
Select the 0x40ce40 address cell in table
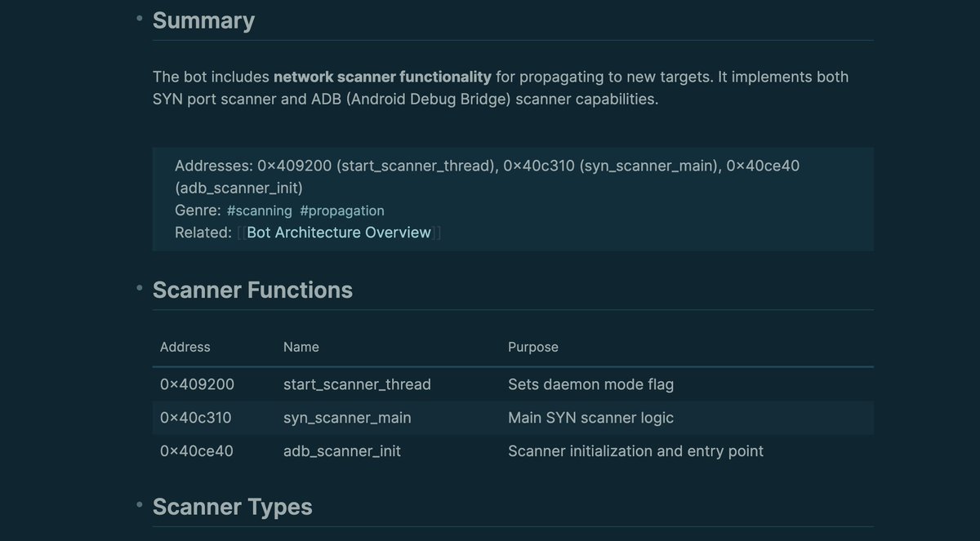[x=197, y=451]
